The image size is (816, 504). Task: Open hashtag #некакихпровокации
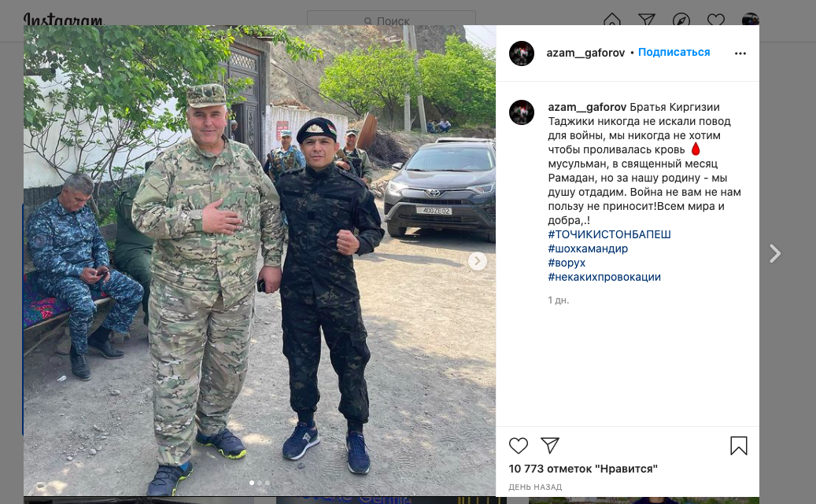click(604, 277)
